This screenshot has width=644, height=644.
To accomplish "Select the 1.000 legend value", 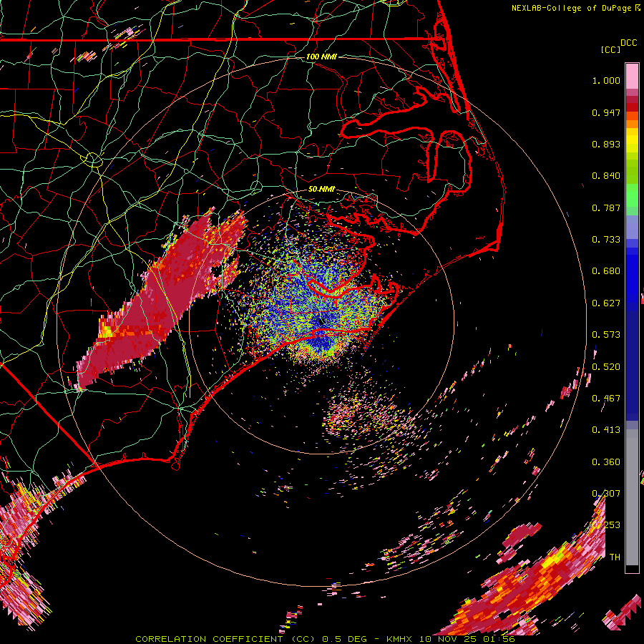I will [x=606, y=80].
